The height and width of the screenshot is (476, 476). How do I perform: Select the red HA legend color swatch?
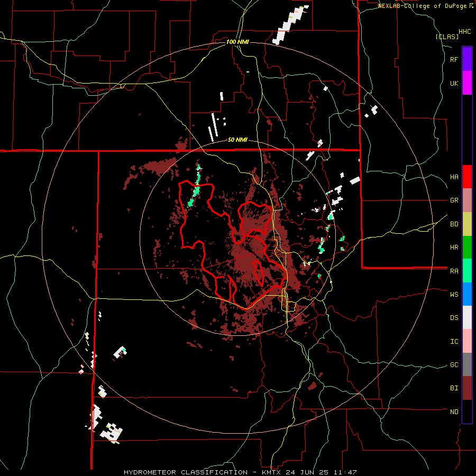point(467,177)
